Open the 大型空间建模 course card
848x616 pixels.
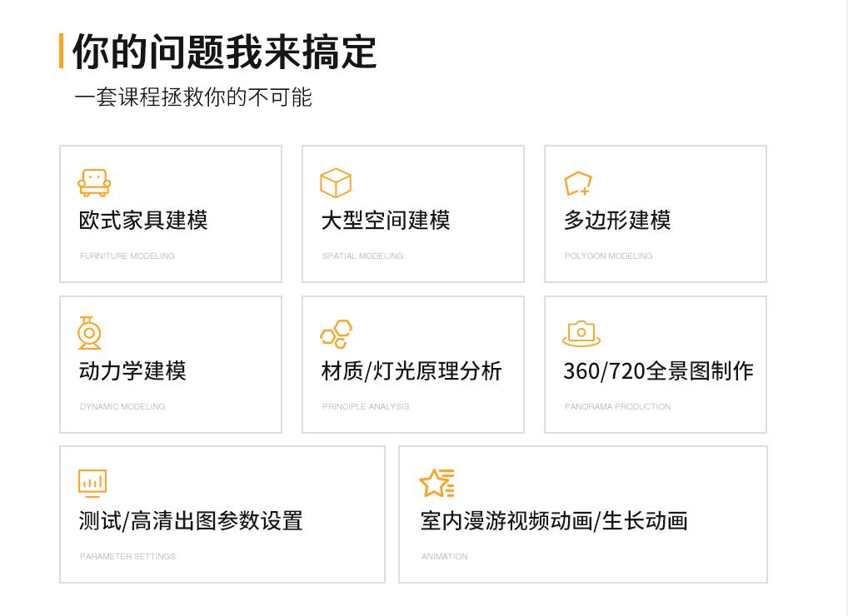click(x=386, y=221)
